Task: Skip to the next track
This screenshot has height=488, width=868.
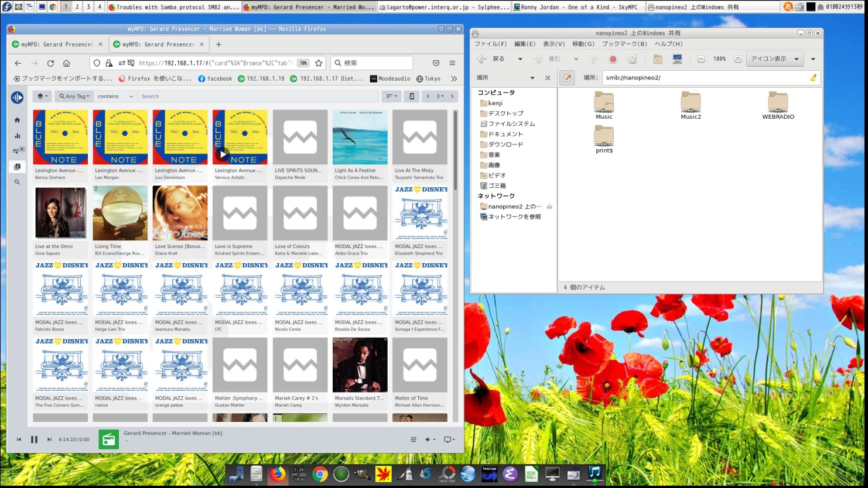Action: click(49, 439)
